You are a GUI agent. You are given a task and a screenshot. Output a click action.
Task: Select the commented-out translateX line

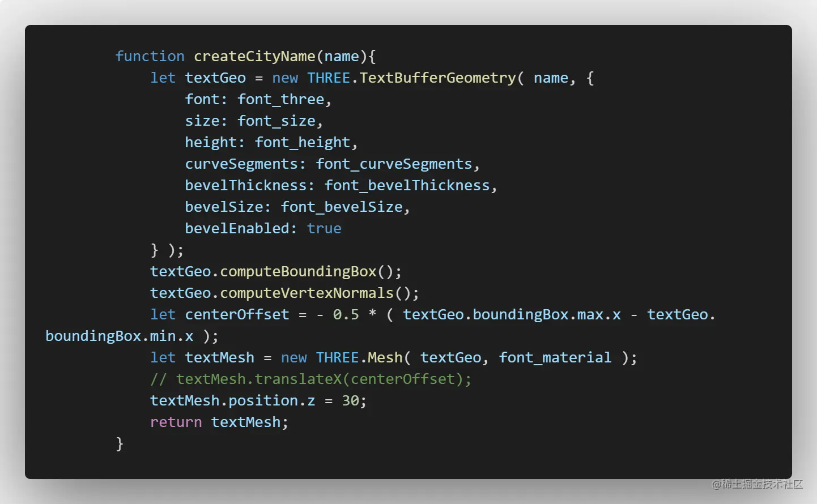(310, 379)
